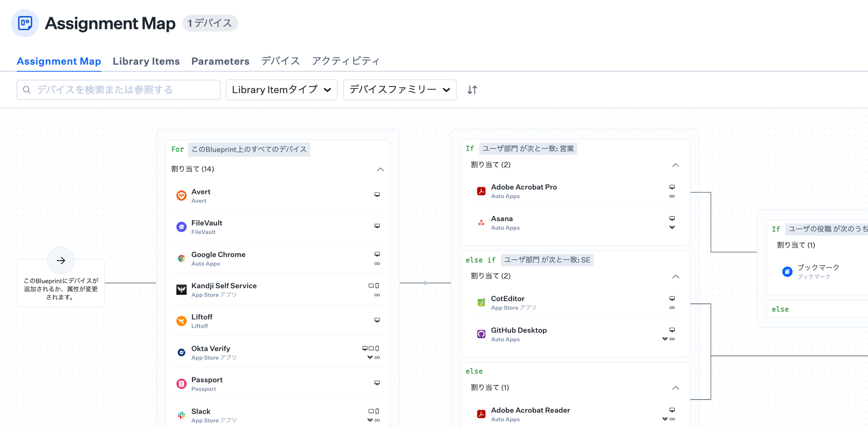The height and width of the screenshot is (428, 868).
Task: Switch to the Library Items tab
Action: [x=146, y=61]
